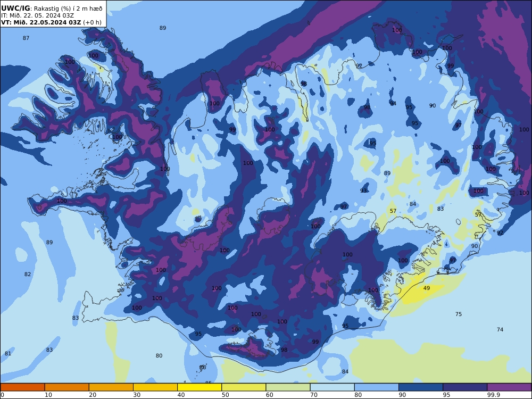Click the legend tick label 70

tap(314, 395)
